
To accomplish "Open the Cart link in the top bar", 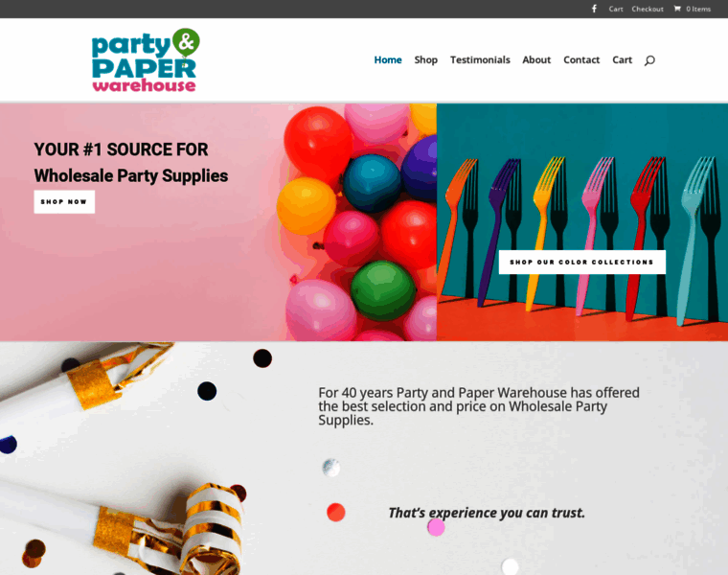I will pos(616,9).
